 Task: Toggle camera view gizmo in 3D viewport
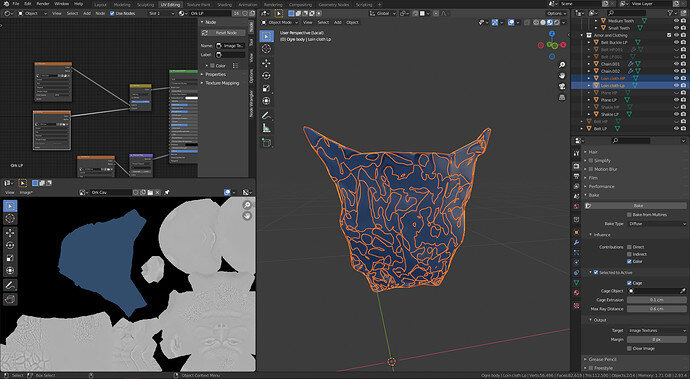562,86
